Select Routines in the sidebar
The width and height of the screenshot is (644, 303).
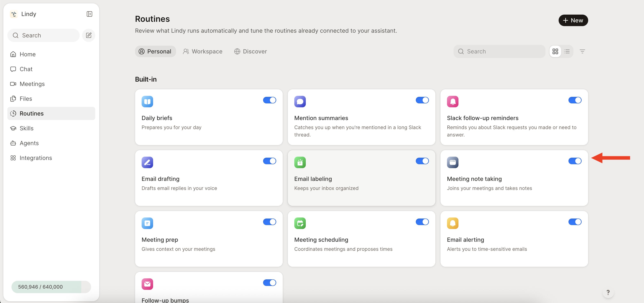coord(51,113)
